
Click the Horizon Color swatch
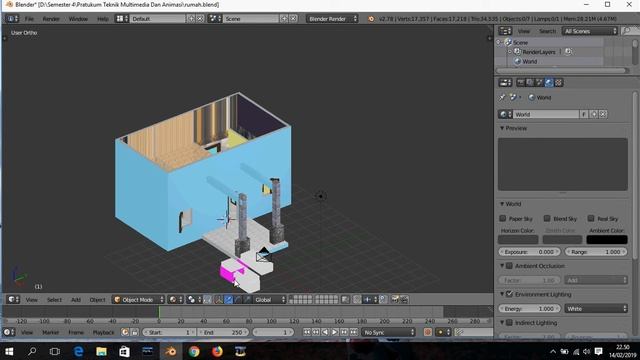[x=518, y=240]
